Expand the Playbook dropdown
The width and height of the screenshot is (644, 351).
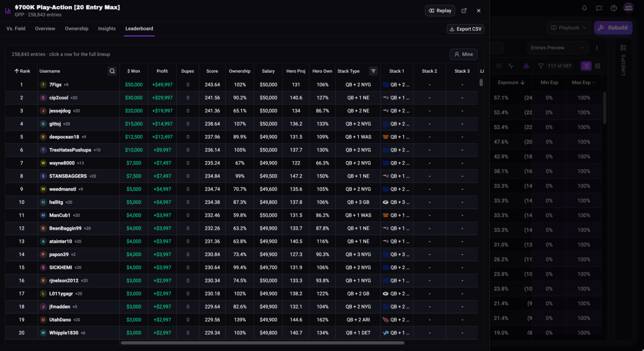[x=569, y=28]
